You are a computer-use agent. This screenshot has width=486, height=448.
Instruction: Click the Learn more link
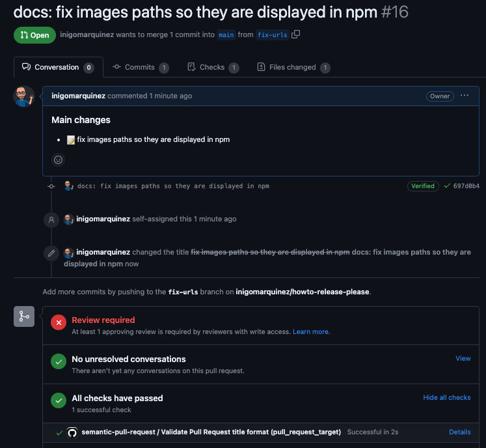tap(311, 331)
